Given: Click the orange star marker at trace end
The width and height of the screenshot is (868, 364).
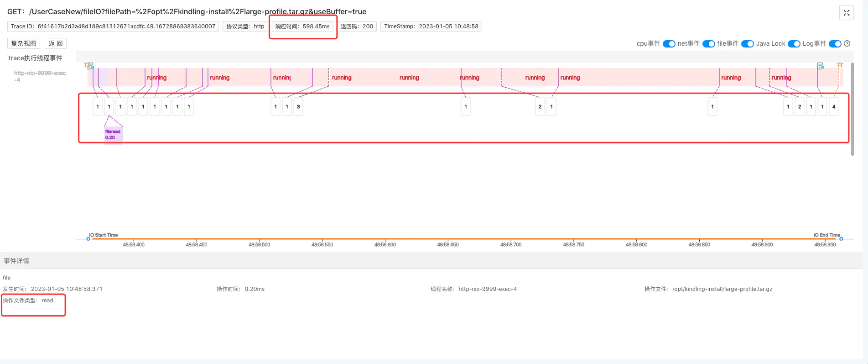Looking at the screenshot, I should point(840,65).
